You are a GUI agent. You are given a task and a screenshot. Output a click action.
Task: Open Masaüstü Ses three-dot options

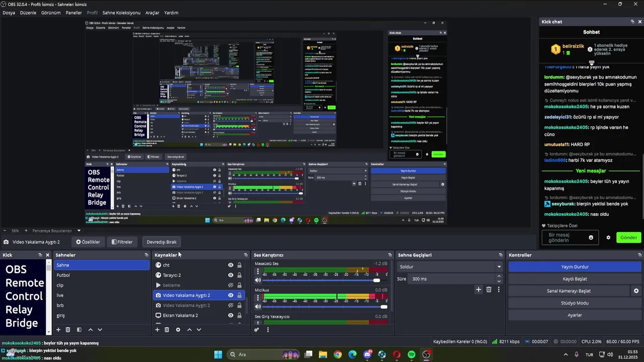(x=258, y=271)
